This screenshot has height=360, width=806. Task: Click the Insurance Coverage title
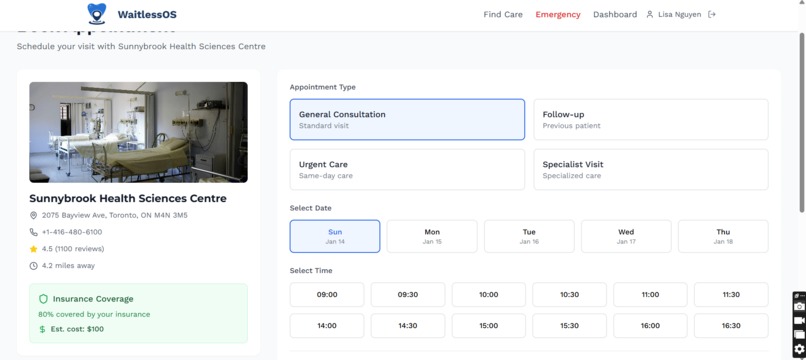(x=93, y=299)
